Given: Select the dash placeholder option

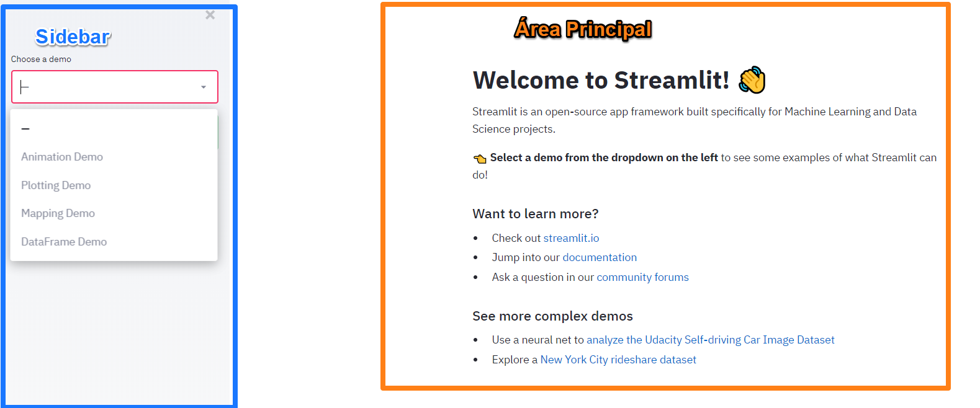Looking at the screenshot, I should [114, 128].
